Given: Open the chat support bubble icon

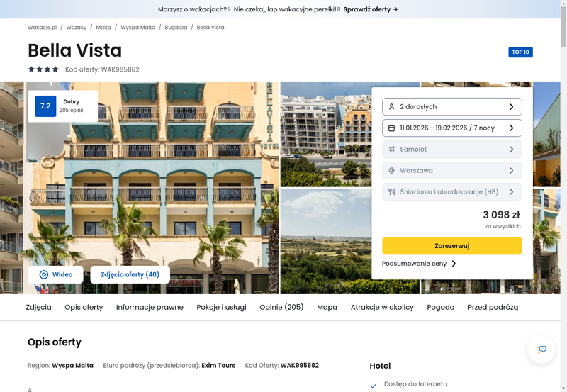Looking at the screenshot, I should tap(541, 349).
